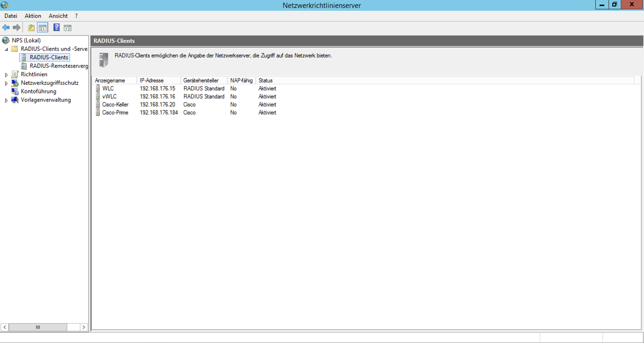Click IP address 192.168.176.16
The image size is (644, 343).
[x=157, y=96]
